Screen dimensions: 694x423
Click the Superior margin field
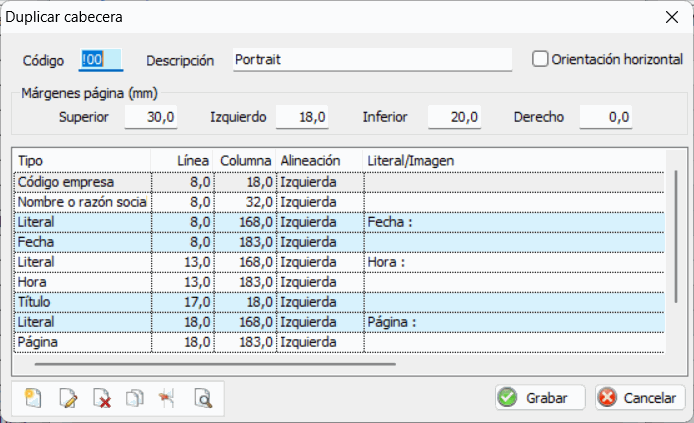[x=151, y=117]
